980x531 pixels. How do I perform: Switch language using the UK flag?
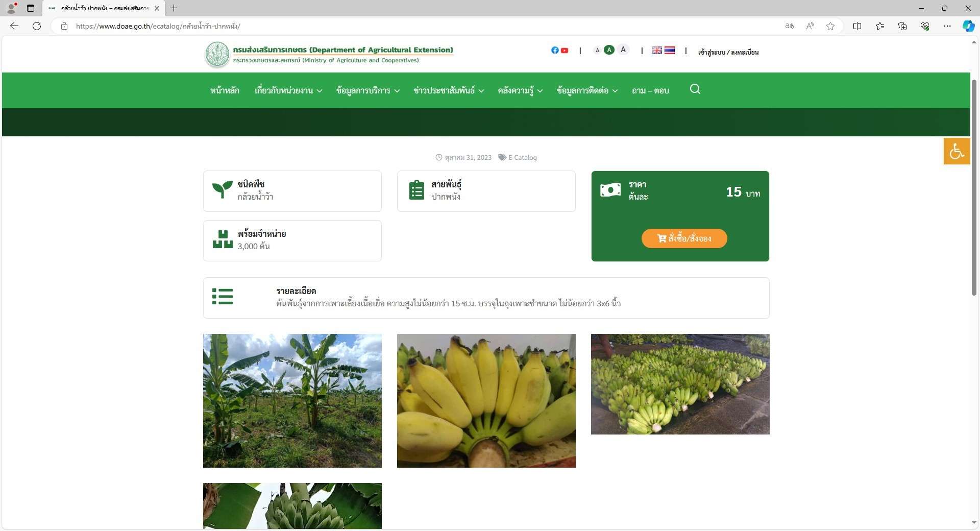tap(657, 50)
